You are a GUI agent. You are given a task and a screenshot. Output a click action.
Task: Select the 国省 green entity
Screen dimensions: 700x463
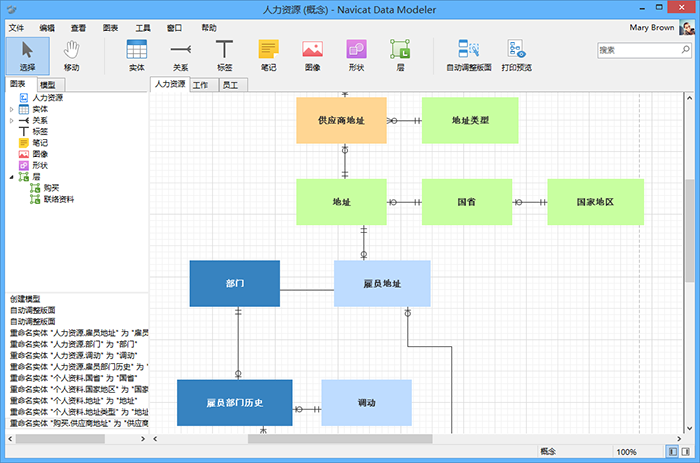pyautogui.click(x=467, y=202)
